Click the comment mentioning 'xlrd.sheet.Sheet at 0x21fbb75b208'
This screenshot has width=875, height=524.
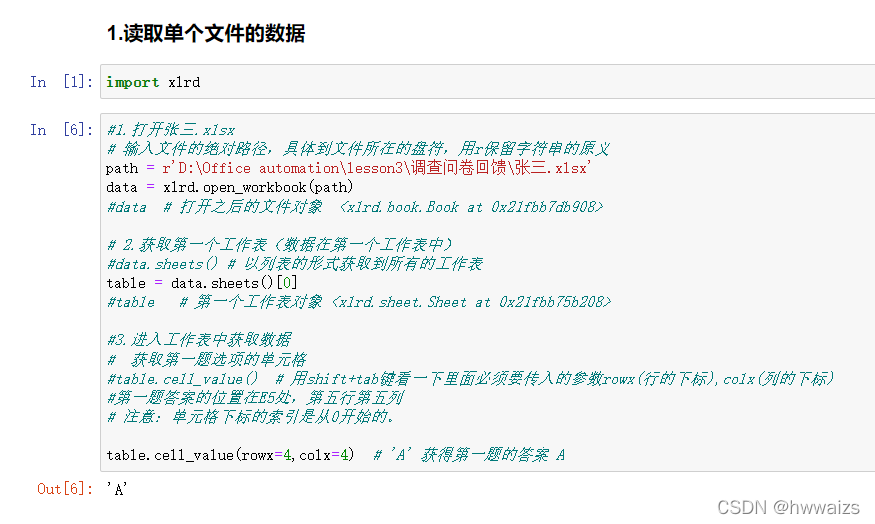point(359,302)
